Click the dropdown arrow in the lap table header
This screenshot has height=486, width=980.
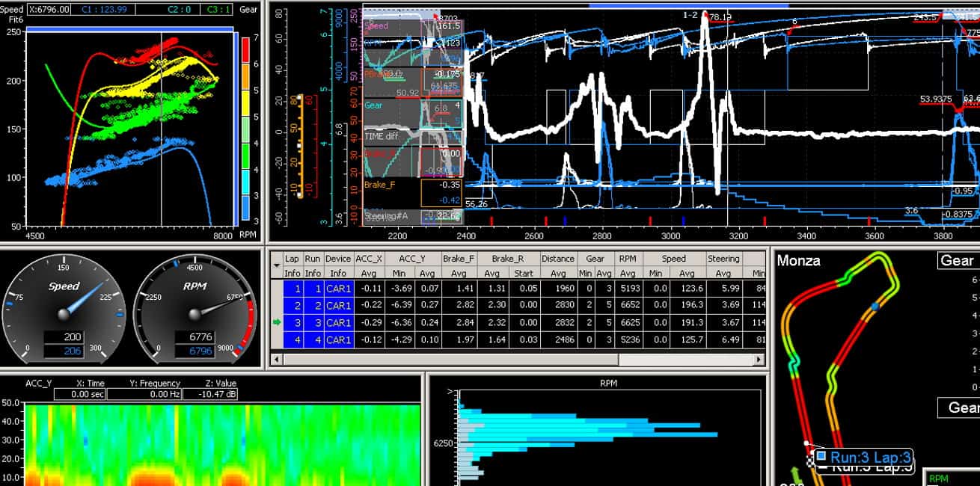tap(276, 265)
